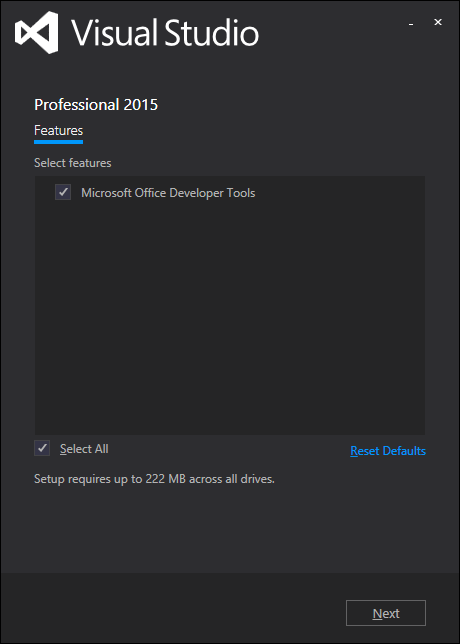Screen dimensions: 460x644
Task: Open the Reset Defaults link
Action: [x=388, y=451]
